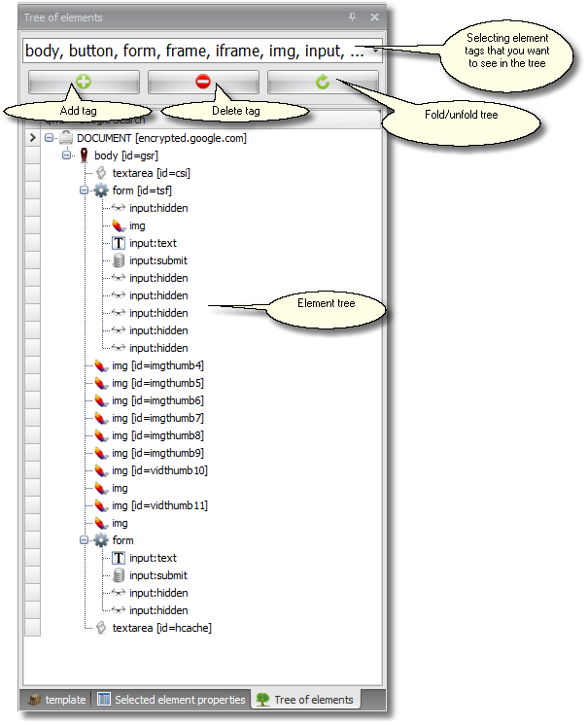Collapse the form [id=tsf] node
Screen dimensions: 588x725
pyautogui.click(x=85, y=190)
